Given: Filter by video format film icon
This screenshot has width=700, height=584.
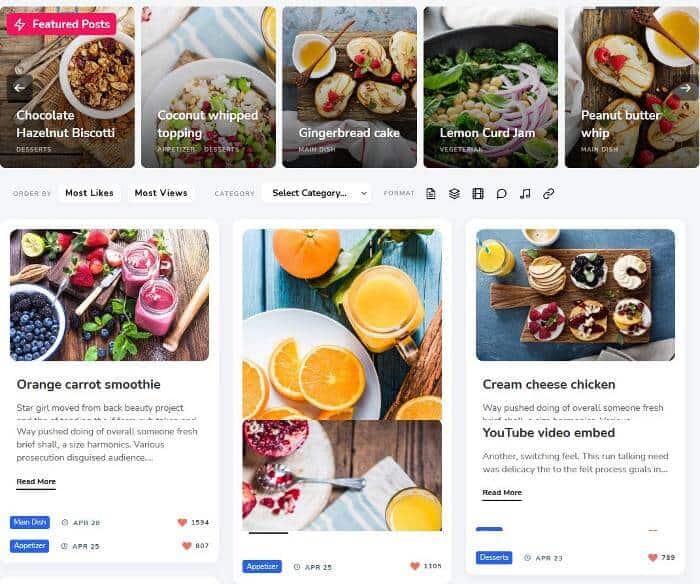Looking at the screenshot, I should pyautogui.click(x=478, y=194).
